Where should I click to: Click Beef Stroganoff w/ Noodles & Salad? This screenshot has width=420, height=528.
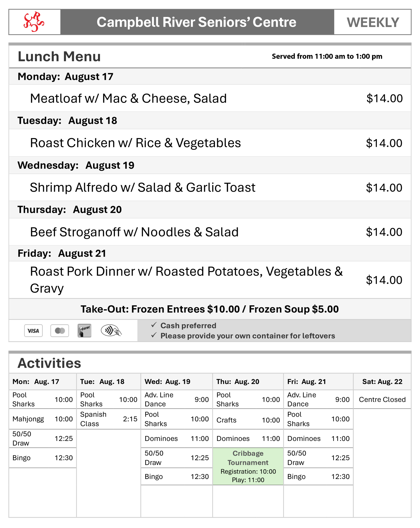134,232
